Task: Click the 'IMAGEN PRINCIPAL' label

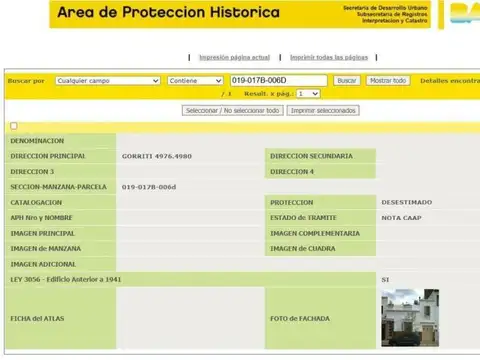Action: point(43,233)
